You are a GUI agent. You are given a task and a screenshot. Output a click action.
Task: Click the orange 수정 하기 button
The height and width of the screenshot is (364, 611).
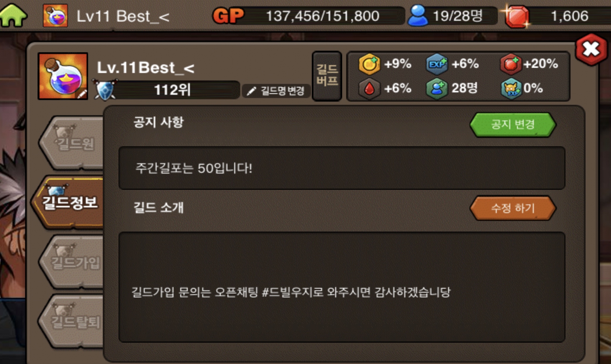coord(513,208)
